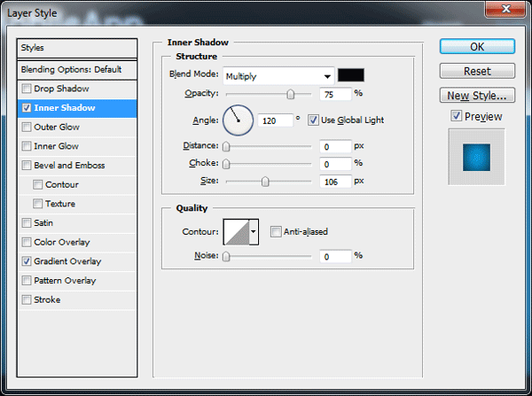Select the Styles list entry
The image size is (532, 396).
(77, 48)
